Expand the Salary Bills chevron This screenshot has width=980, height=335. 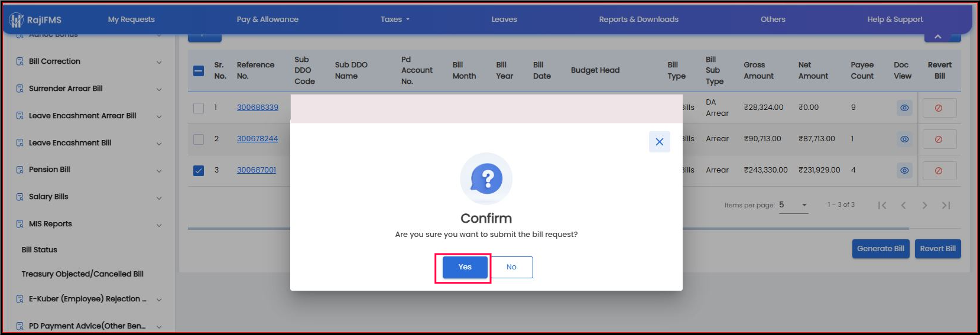[159, 198]
